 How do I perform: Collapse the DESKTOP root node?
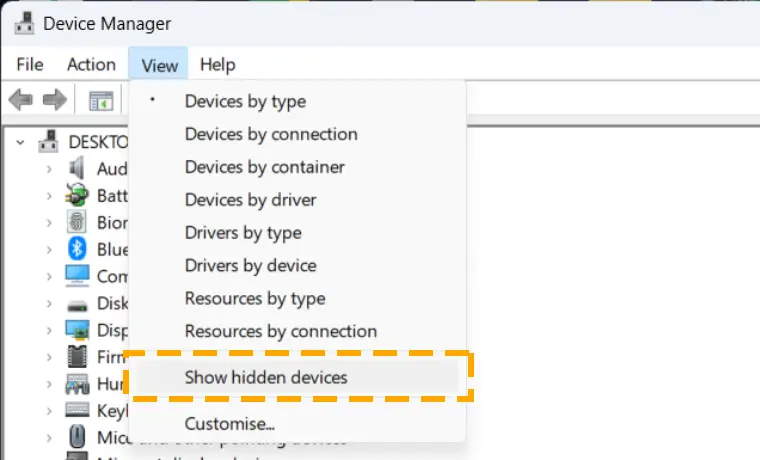tap(20, 143)
